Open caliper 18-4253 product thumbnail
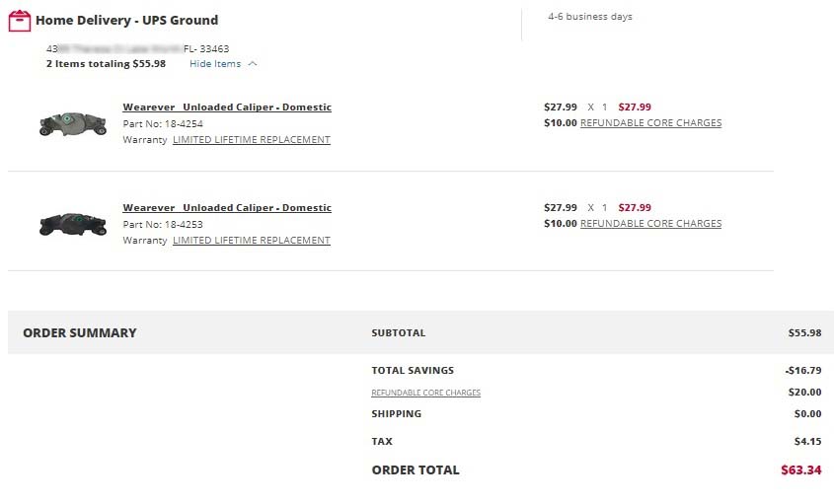 [73, 224]
